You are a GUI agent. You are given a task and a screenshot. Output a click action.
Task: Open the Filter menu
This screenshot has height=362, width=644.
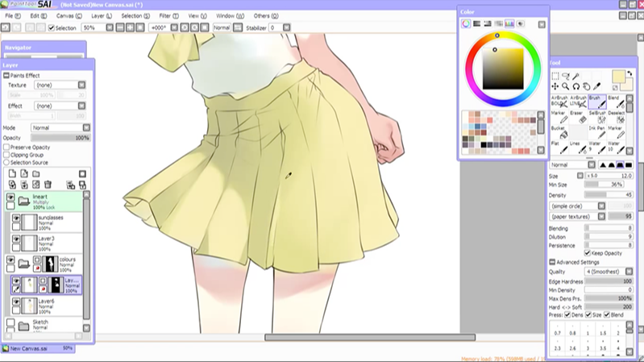[168, 15]
